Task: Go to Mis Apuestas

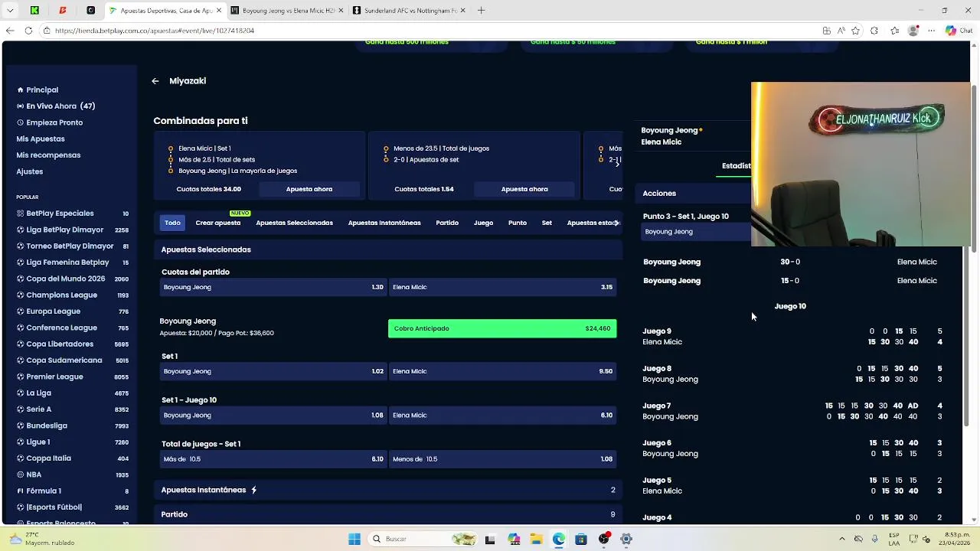Action: 41,139
